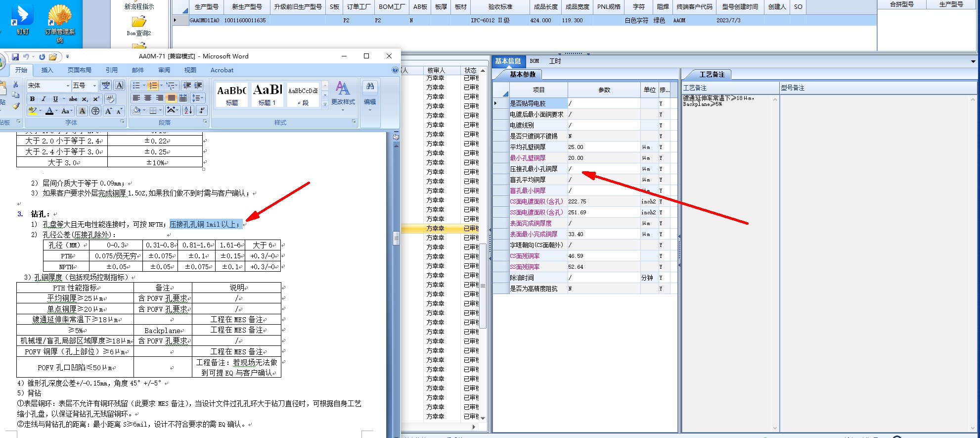The width and height of the screenshot is (980, 438).
Task: Open the phonetic guide (wén) tool
Action: tap(106, 85)
